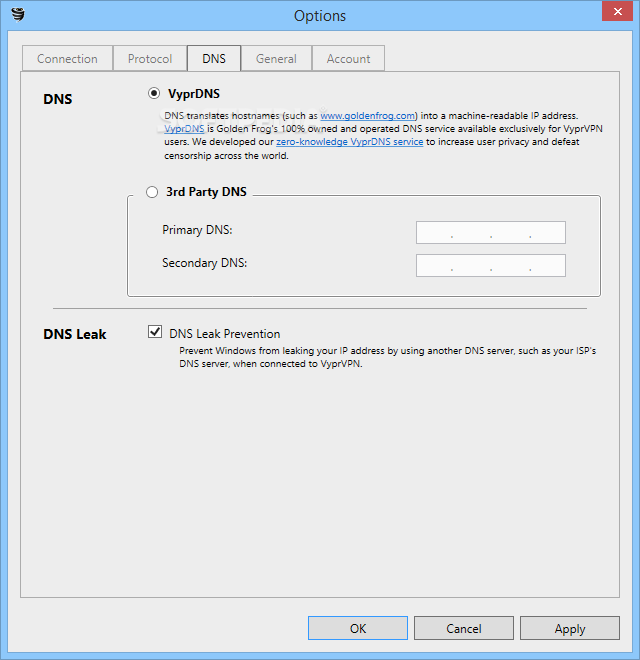
Task: Apply the DNS settings
Action: click(x=570, y=628)
